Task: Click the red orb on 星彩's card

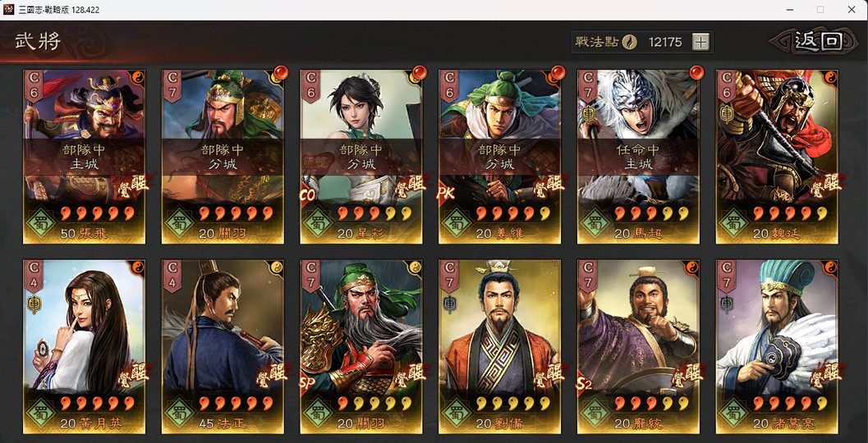Action: tap(420, 73)
